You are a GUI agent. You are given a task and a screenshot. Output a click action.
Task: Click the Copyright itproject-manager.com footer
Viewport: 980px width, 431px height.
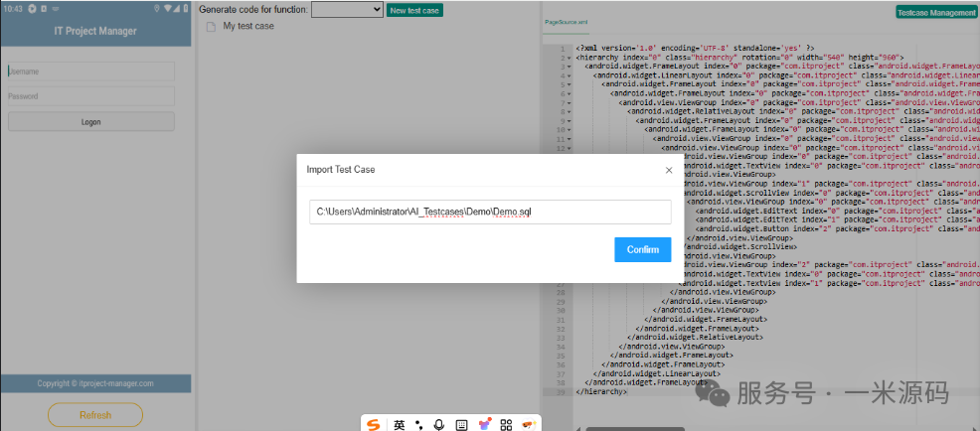coord(95,383)
